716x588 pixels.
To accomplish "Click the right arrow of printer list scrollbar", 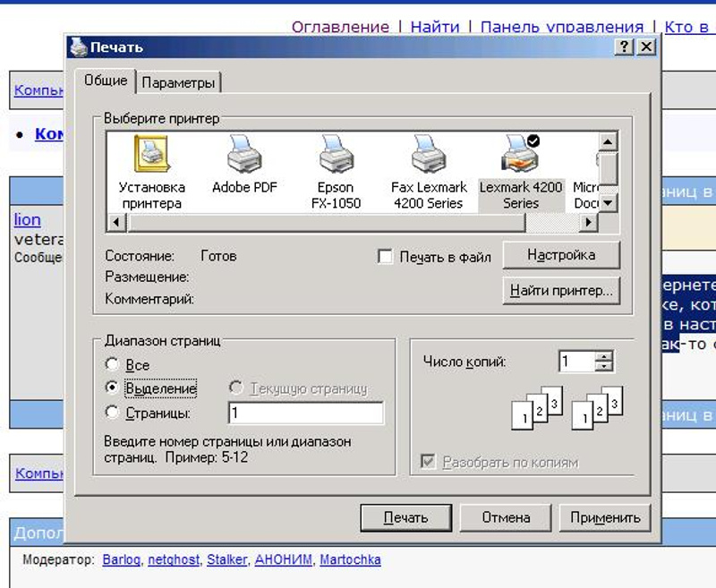I will [589, 222].
